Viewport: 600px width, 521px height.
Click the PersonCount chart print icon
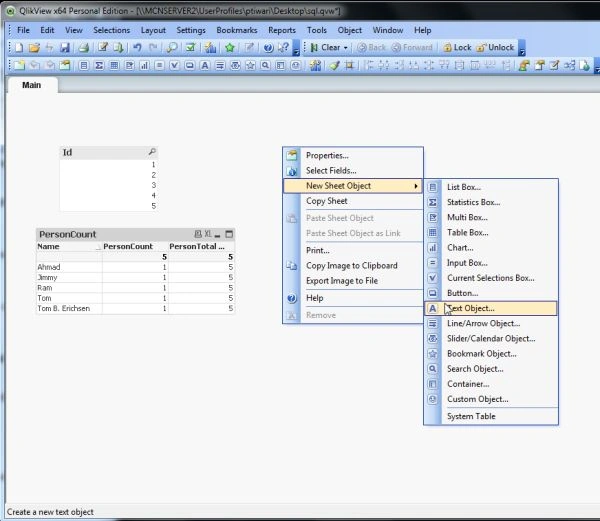pyautogui.click(x=198, y=234)
